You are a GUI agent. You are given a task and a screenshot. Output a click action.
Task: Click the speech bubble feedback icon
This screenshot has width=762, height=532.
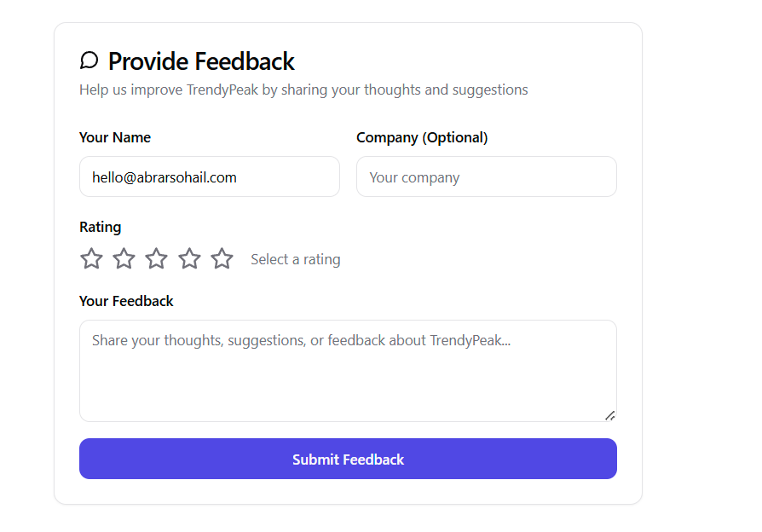click(x=89, y=61)
